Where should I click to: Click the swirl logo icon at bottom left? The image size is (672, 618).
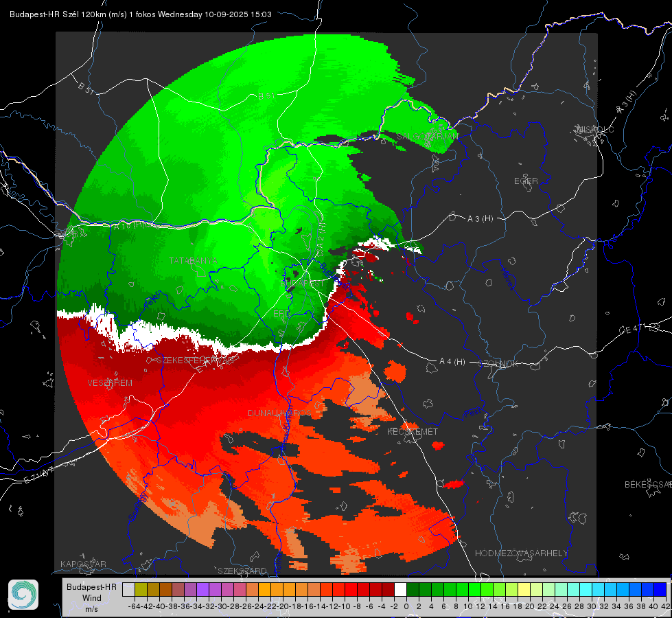pyautogui.click(x=23, y=595)
